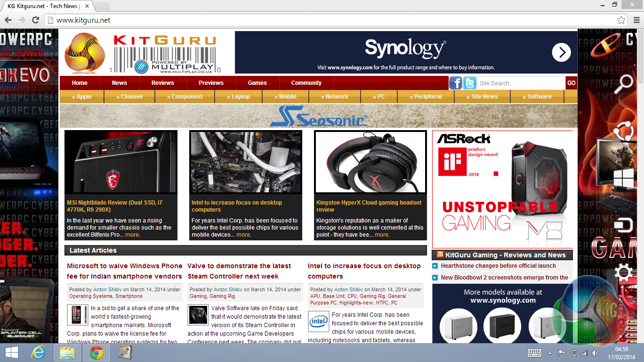Focus the Site Search field
644x362 pixels.
click(x=521, y=83)
